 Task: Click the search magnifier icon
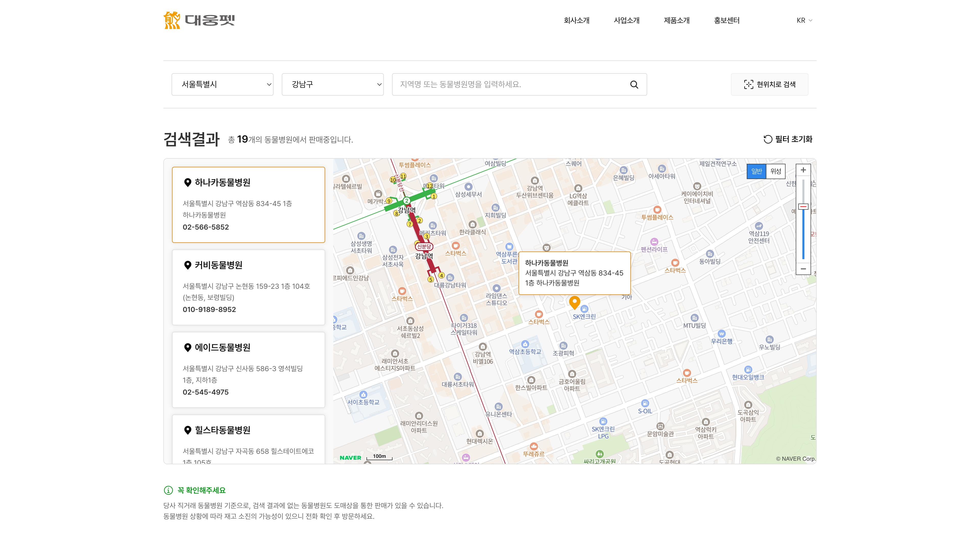tap(634, 84)
